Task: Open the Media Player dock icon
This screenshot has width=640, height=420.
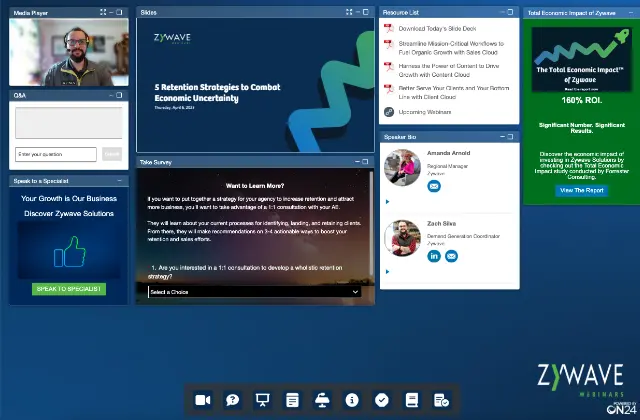Action: 203,400
